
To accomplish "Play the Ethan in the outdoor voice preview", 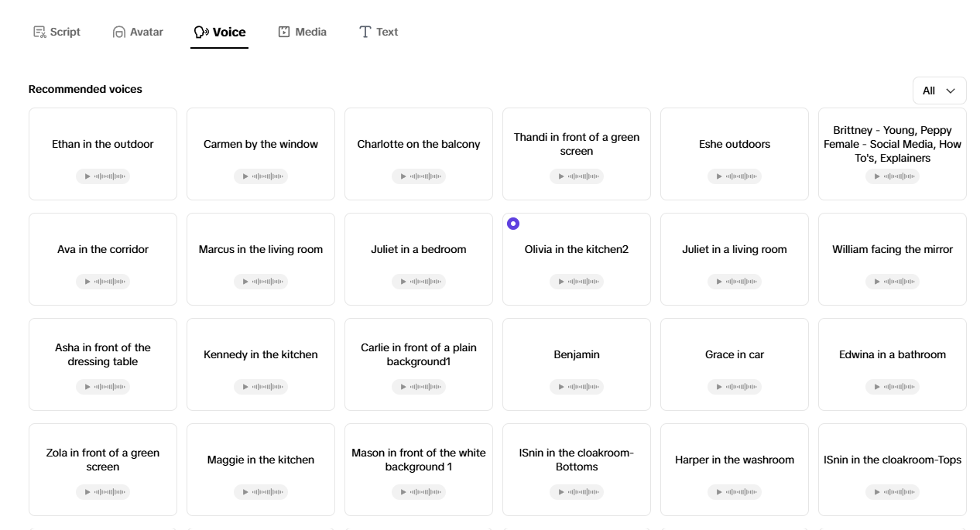I will pos(103,176).
